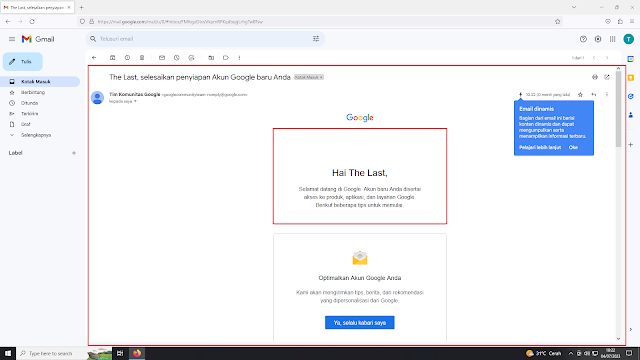Show the older conversation with the right chevron
Image resolution: width=640 pixels, height=360 pixels.
(607, 58)
